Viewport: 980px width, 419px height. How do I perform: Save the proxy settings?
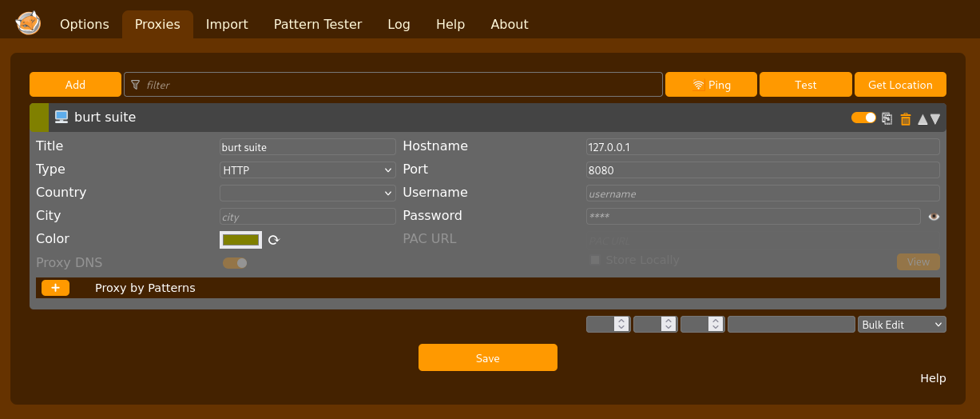488,357
